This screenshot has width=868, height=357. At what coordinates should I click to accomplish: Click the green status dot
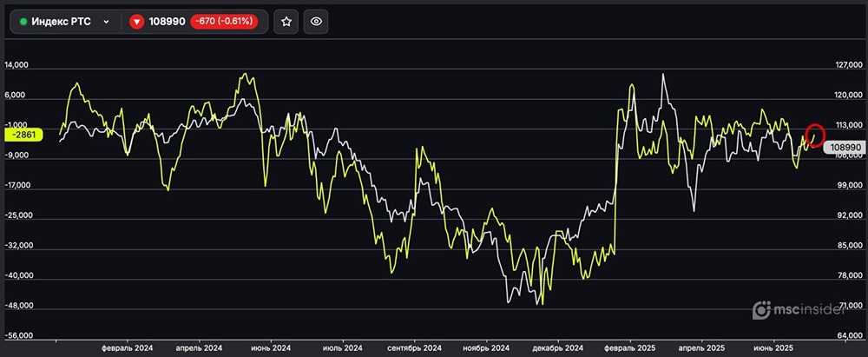(x=23, y=22)
